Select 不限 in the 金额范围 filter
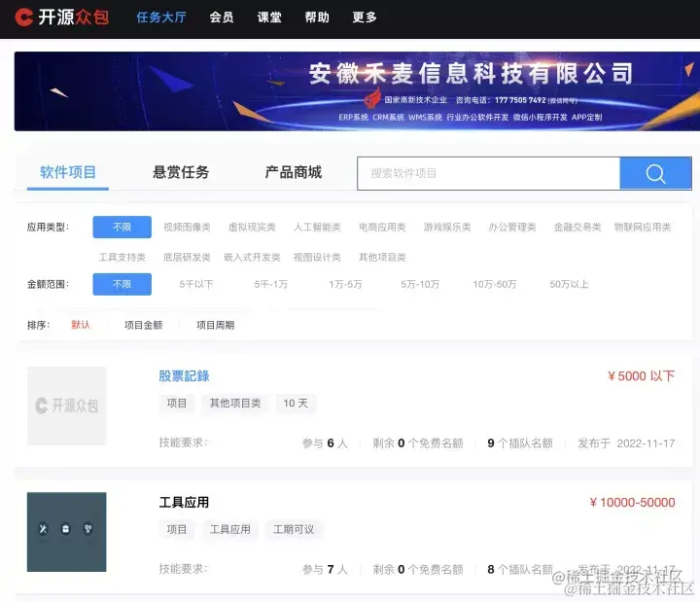The width and height of the screenshot is (700, 602). [122, 285]
